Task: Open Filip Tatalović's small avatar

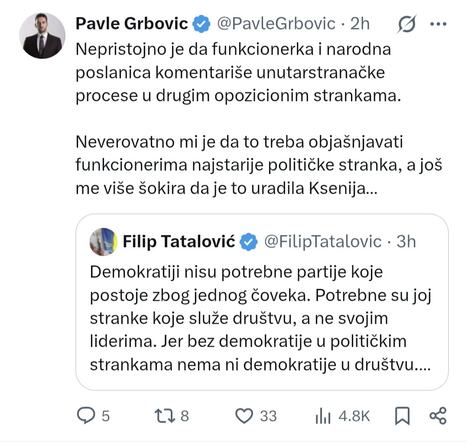Action: [x=104, y=242]
